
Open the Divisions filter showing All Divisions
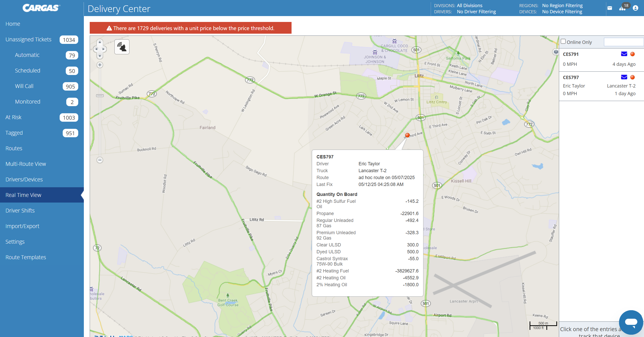469,5
